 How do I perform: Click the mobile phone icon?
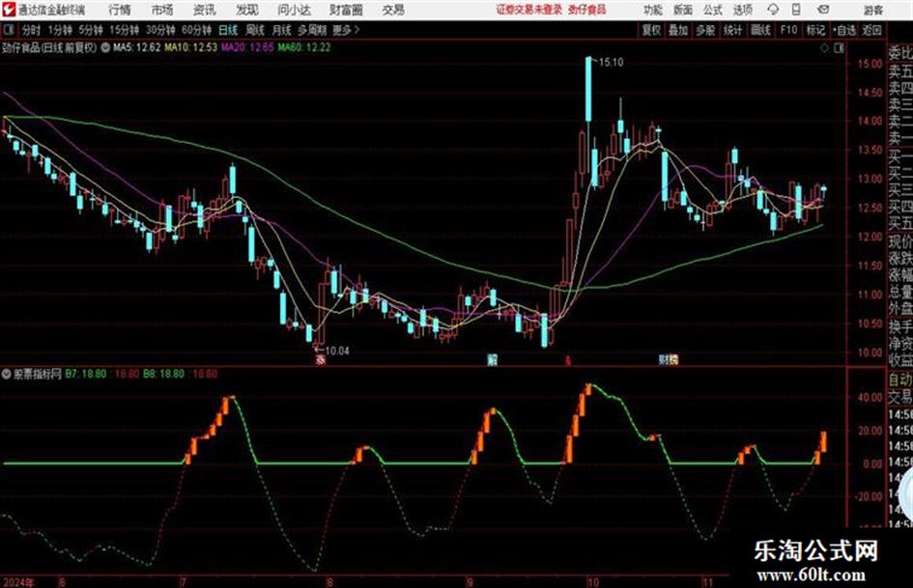[x=796, y=10]
